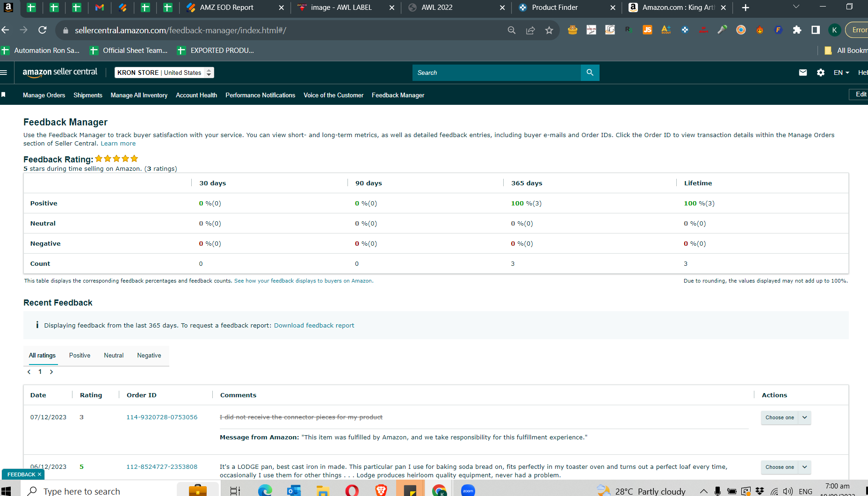Reload the page in the browser
The width and height of the screenshot is (868, 496).
pyautogui.click(x=43, y=30)
